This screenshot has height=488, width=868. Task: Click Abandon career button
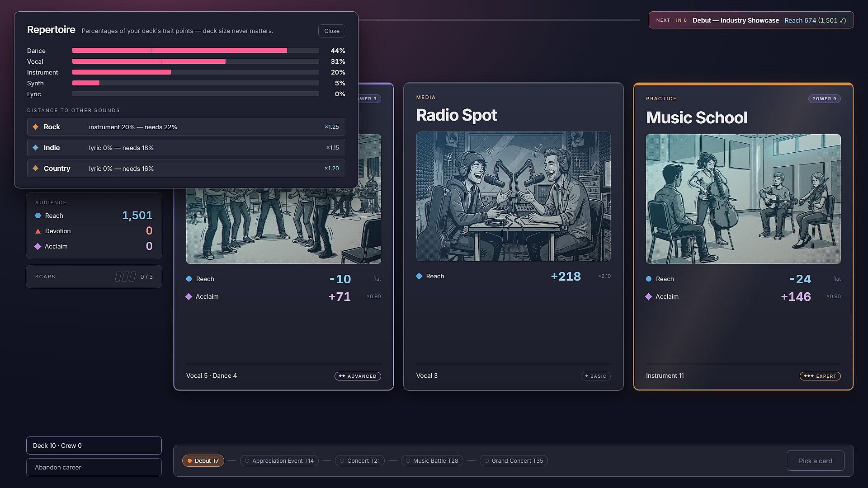(94, 467)
